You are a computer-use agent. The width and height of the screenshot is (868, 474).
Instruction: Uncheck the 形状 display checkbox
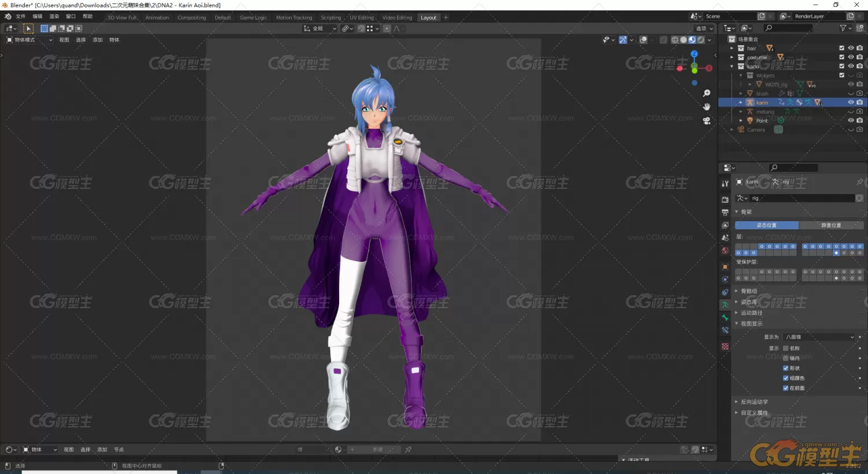[x=786, y=368]
